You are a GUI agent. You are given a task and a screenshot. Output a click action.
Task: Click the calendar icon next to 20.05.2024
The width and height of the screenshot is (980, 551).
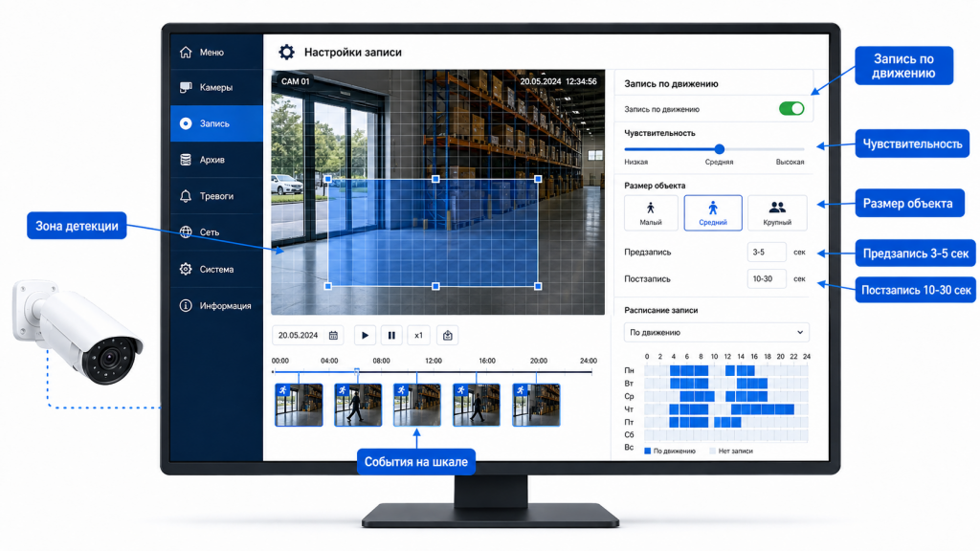click(333, 336)
